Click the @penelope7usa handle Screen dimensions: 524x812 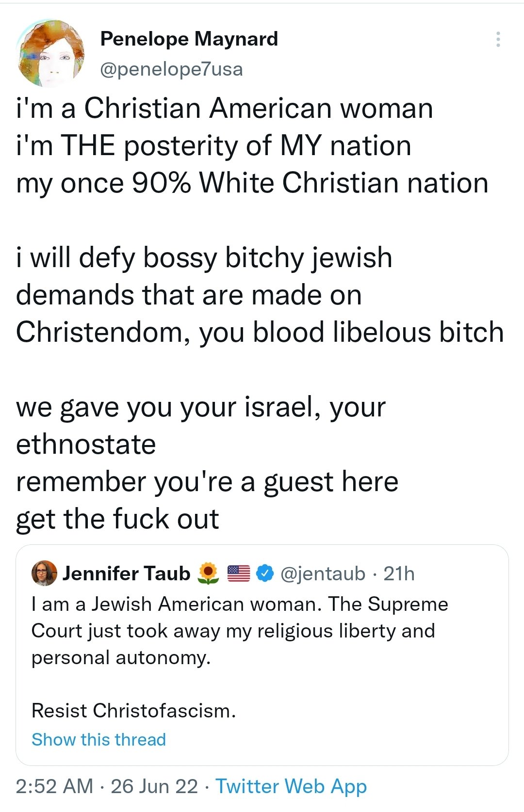(x=171, y=69)
